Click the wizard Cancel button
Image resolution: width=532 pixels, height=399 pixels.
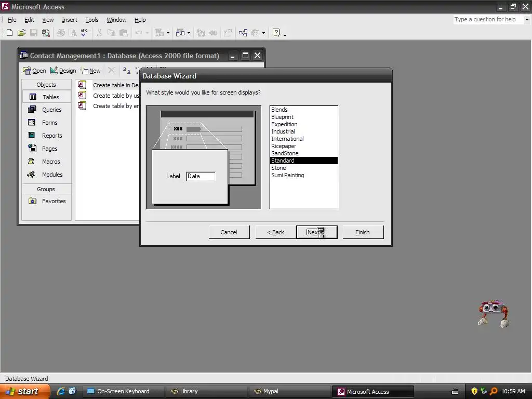click(229, 232)
